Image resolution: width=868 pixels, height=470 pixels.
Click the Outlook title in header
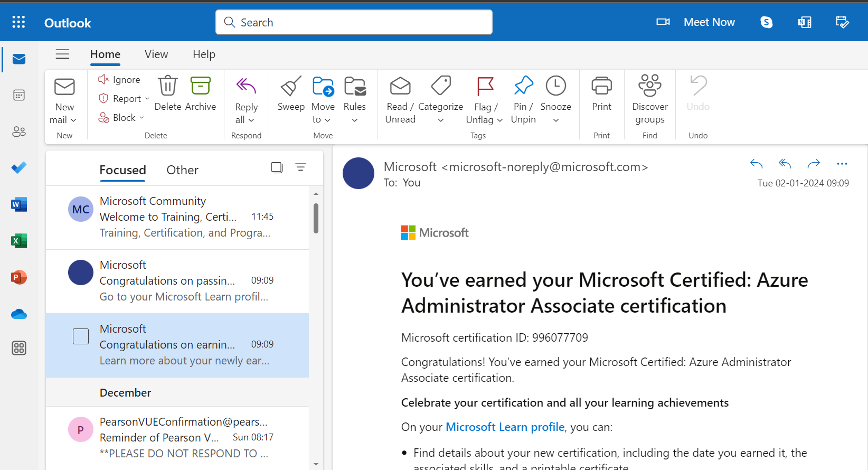click(68, 23)
